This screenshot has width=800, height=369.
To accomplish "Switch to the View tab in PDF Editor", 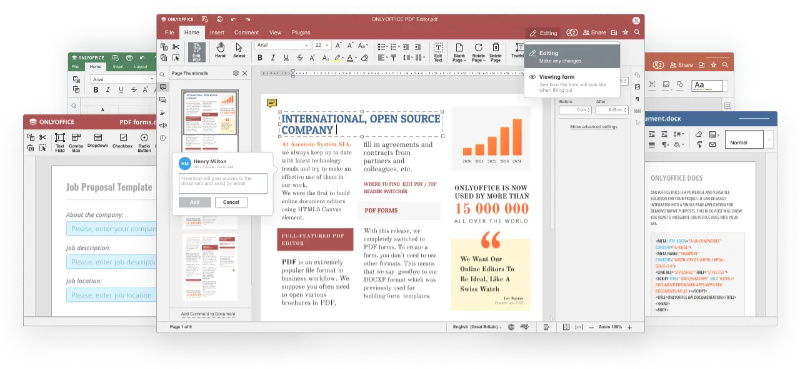I will click(276, 33).
